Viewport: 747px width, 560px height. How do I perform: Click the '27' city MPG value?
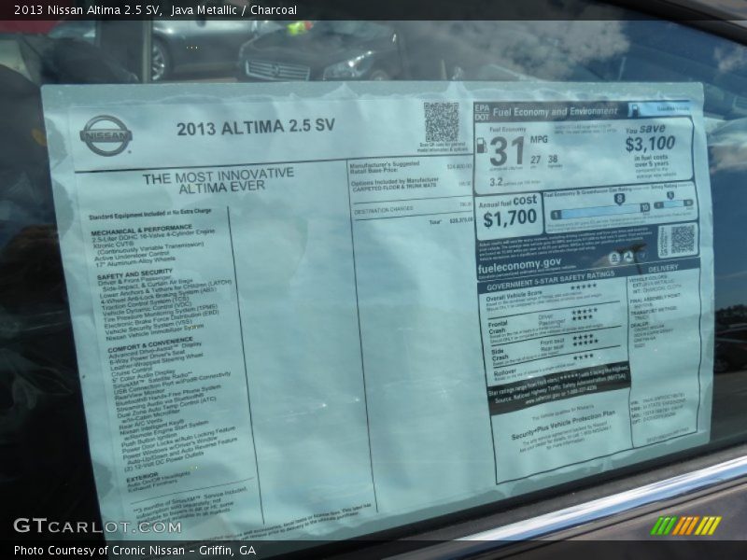536,160
